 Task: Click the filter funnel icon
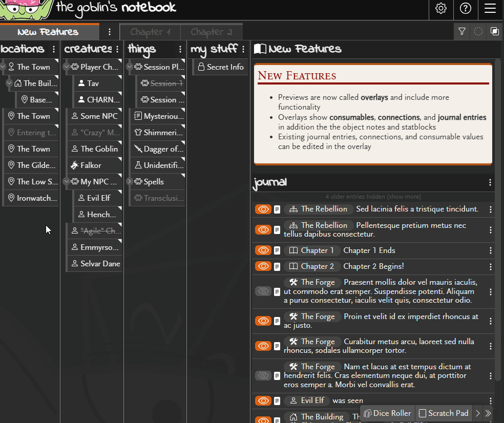[x=462, y=32]
